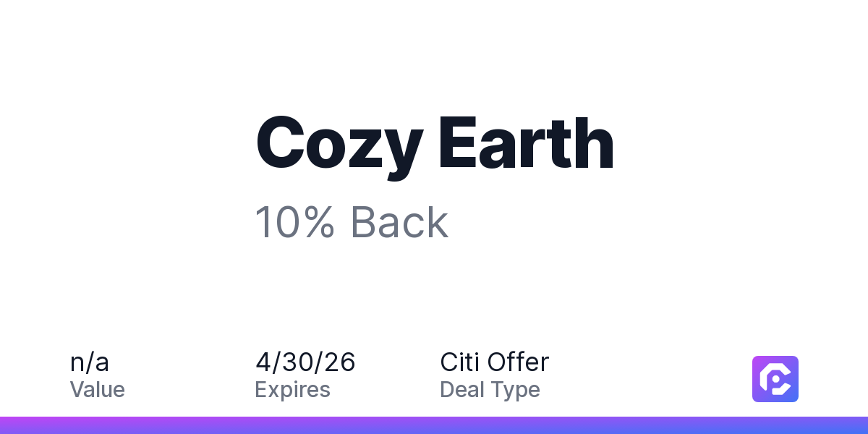Click the word Offer in the deal type

(x=518, y=362)
